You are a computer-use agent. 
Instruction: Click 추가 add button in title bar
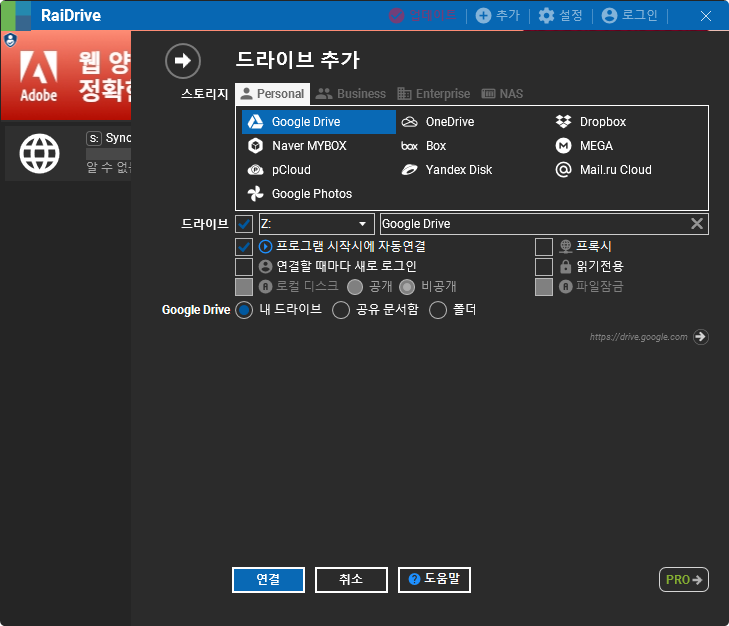pyautogui.click(x=497, y=15)
